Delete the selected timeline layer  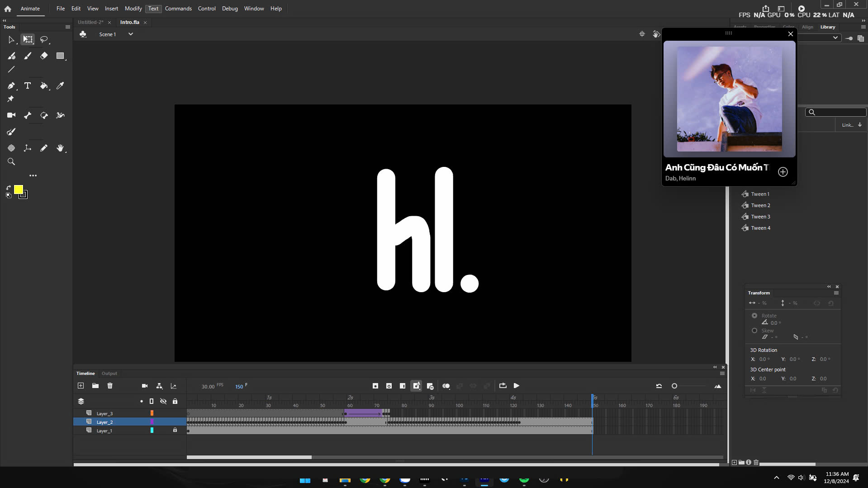[110, 386]
